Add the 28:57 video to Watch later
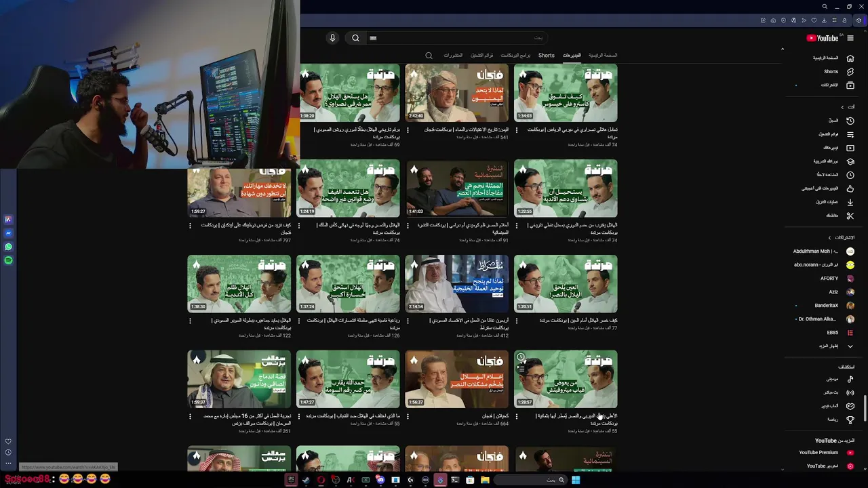 (521, 357)
